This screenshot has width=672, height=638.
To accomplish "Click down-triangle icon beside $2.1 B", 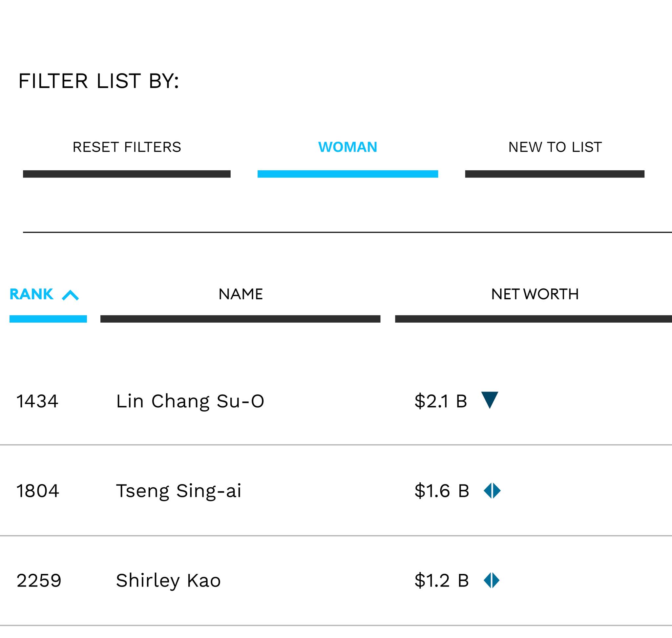I will pyautogui.click(x=489, y=400).
